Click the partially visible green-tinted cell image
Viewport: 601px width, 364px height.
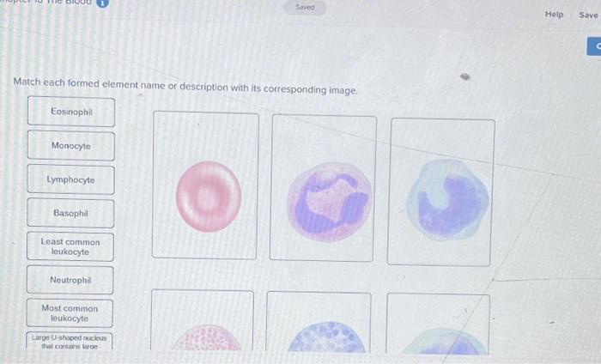pyautogui.click(x=438, y=324)
